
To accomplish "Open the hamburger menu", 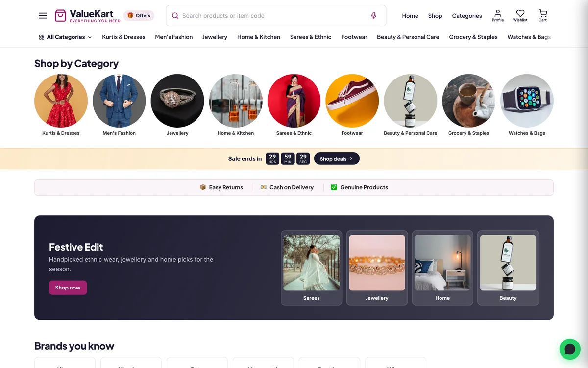I will tap(43, 16).
